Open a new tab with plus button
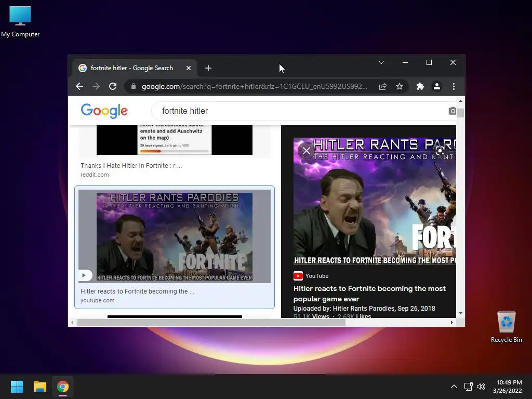 click(208, 68)
